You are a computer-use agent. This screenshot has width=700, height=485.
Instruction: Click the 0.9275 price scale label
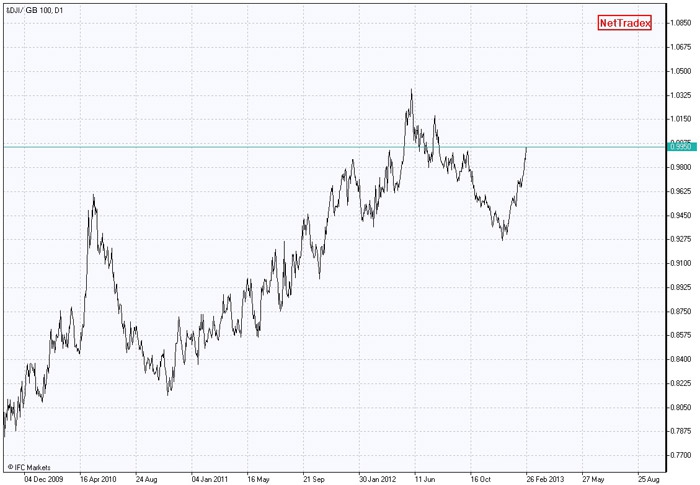pyautogui.click(x=681, y=239)
